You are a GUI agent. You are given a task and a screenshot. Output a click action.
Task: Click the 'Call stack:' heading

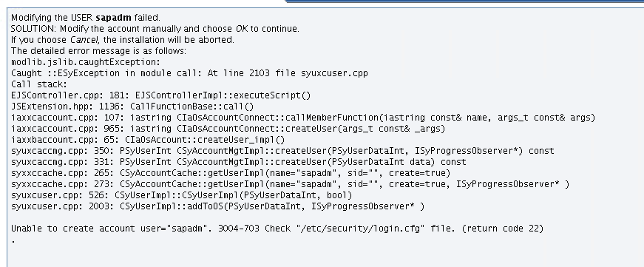pos(39,84)
